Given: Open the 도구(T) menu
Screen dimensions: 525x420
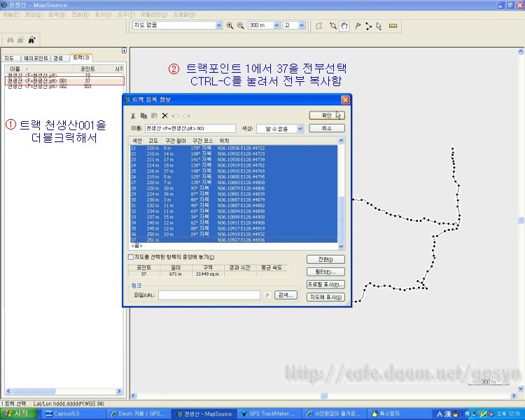Looking at the screenshot, I should [126, 15].
